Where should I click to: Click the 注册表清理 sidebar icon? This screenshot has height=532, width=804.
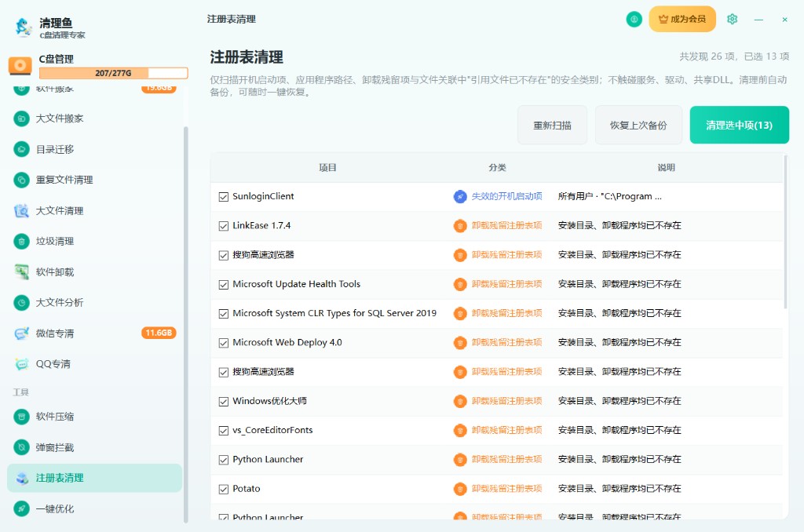[21, 478]
